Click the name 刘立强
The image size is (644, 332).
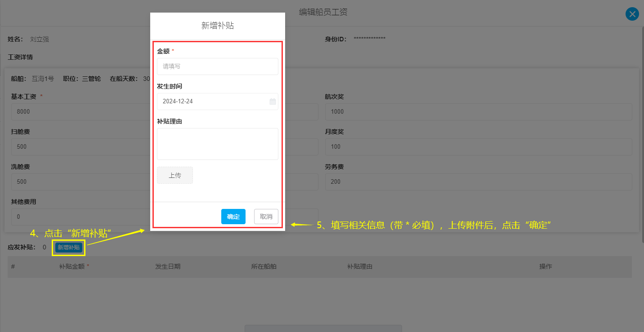40,39
